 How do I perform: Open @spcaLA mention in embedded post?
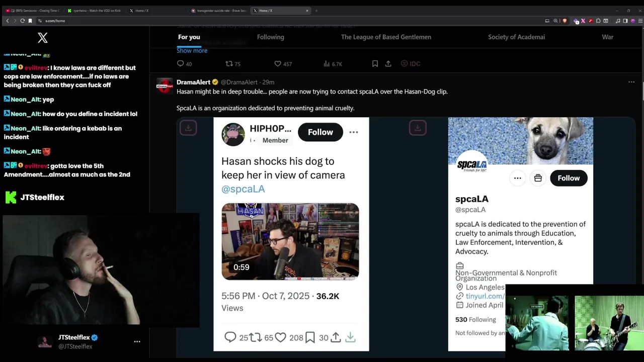point(243,189)
